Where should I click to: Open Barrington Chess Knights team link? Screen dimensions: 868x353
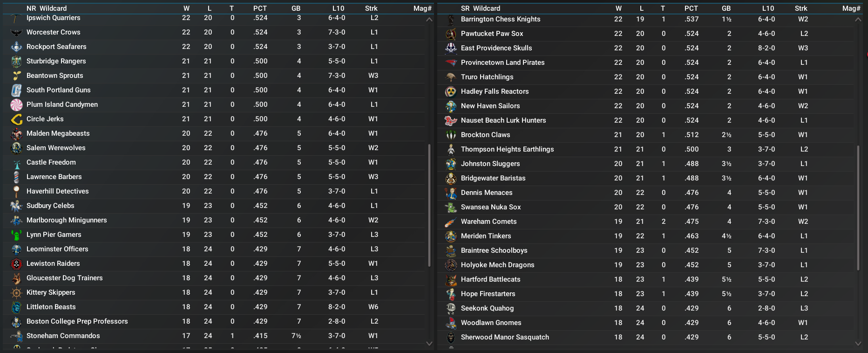click(x=501, y=19)
